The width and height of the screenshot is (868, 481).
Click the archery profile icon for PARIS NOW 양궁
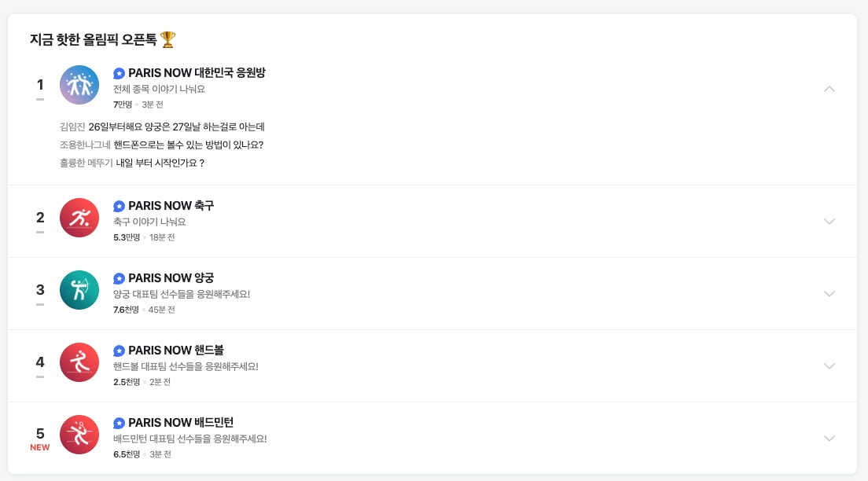coord(79,290)
